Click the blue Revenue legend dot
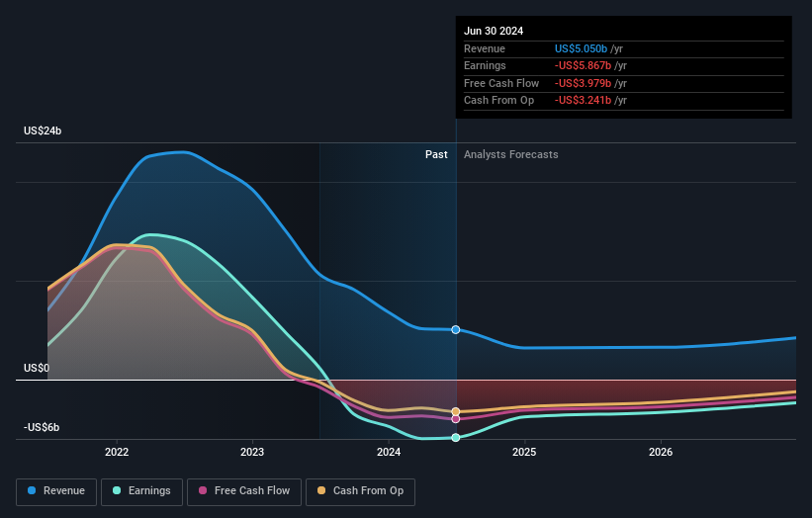This screenshot has width=812, height=518. pos(32,490)
